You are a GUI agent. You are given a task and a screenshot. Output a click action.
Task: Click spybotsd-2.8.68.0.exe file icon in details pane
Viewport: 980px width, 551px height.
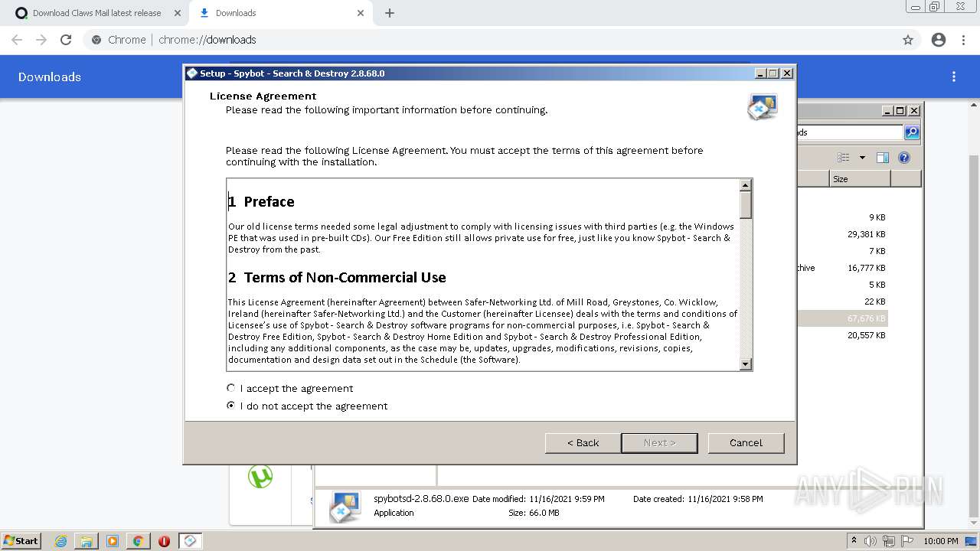click(x=345, y=507)
